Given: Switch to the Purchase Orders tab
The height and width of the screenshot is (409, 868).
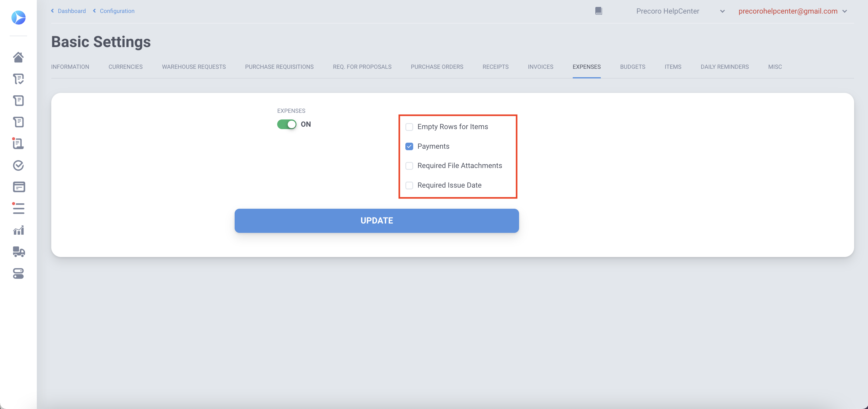Looking at the screenshot, I should 437,67.
